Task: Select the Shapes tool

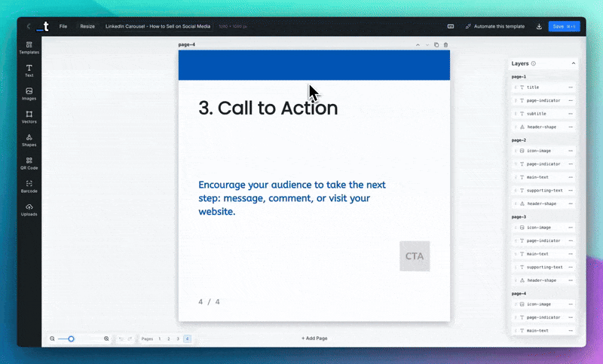Action: (29, 140)
